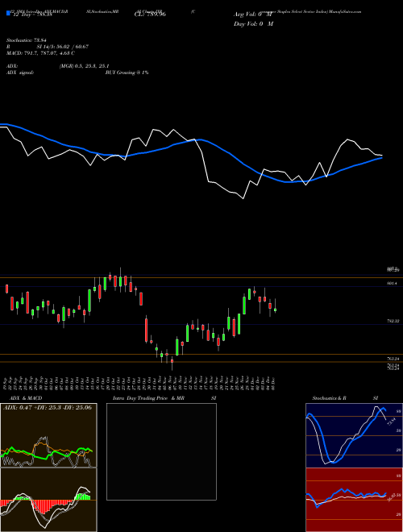Click the blue 12 Day legend square

[8, 14]
